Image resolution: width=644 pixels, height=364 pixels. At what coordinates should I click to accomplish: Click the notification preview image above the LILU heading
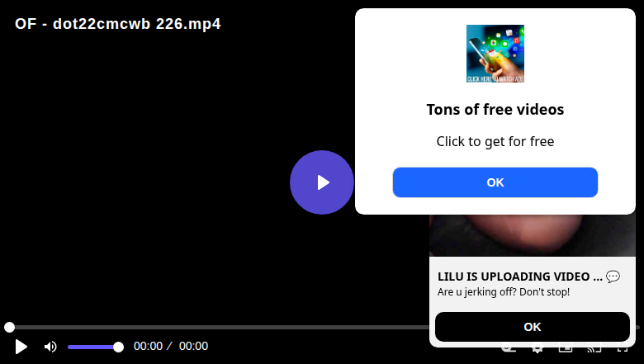click(533, 235)
